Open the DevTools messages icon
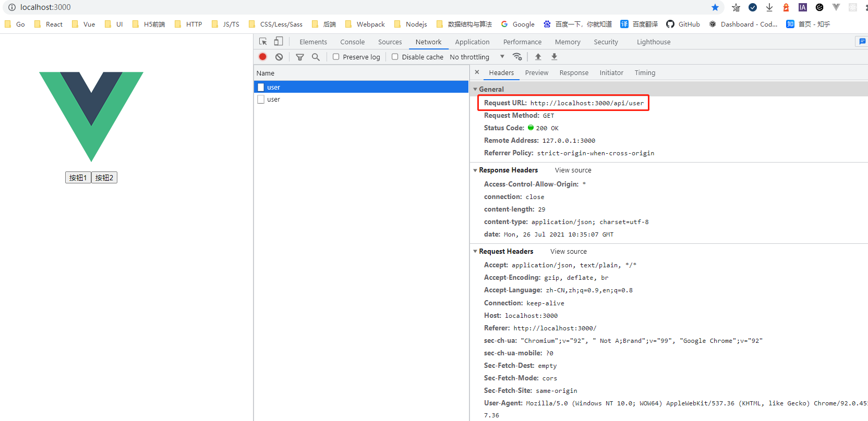 (x=862, y=41)
